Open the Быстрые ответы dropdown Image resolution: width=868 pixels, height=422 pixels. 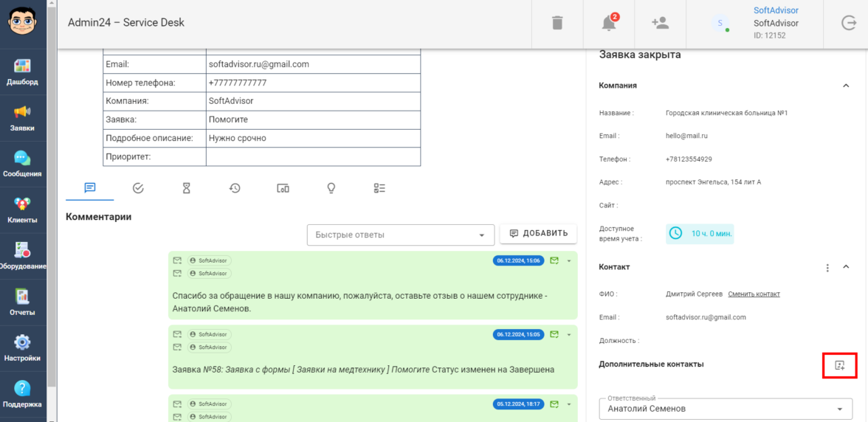click(401, 235)
